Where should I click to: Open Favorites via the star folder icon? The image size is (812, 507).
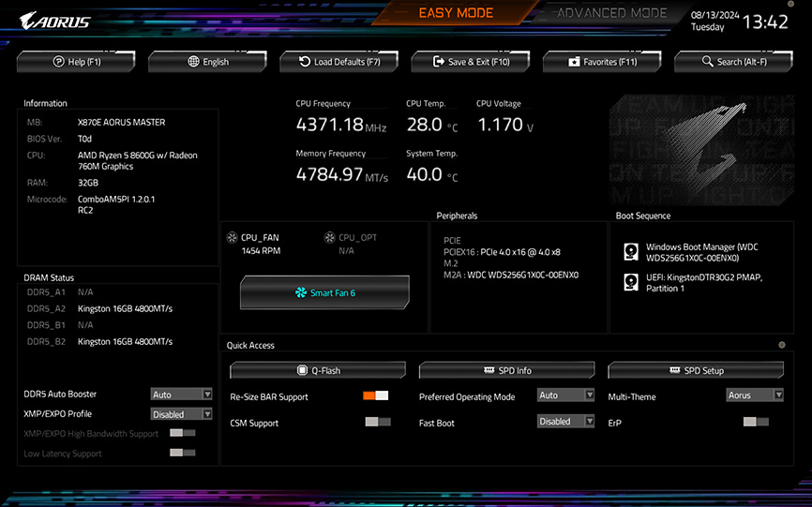tap(574, 62)
